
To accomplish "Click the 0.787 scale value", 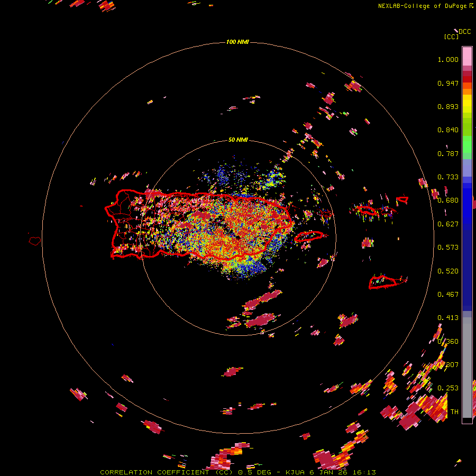I will (448, 153).
